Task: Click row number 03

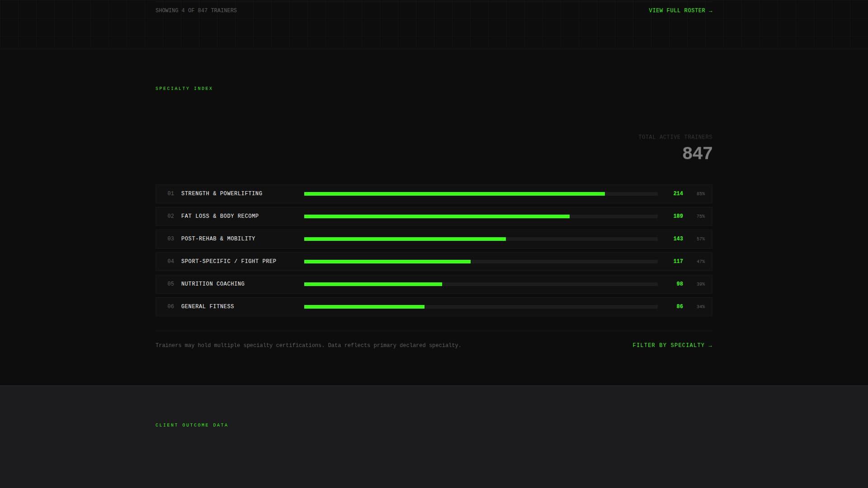Action: point(170,239)
